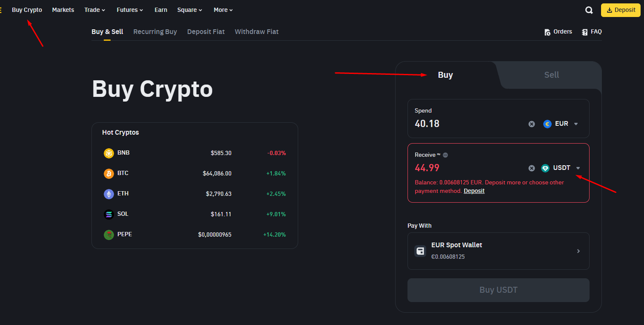Click the BTC coin icon
Image resolution: width=644 pixels, height=325 pixels.
(x=109, y=173)
